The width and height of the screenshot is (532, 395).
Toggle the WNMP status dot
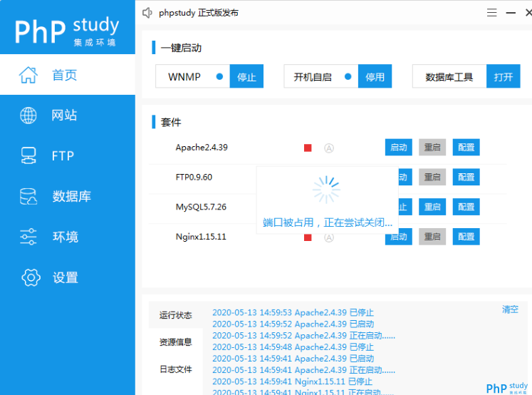[x=219, y=76]
